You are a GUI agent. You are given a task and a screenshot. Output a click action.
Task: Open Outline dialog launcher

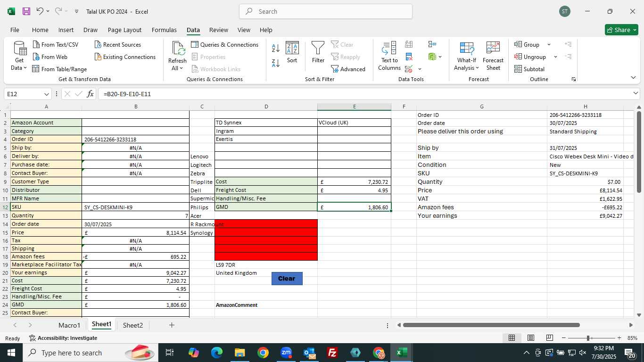pos(574,79)
